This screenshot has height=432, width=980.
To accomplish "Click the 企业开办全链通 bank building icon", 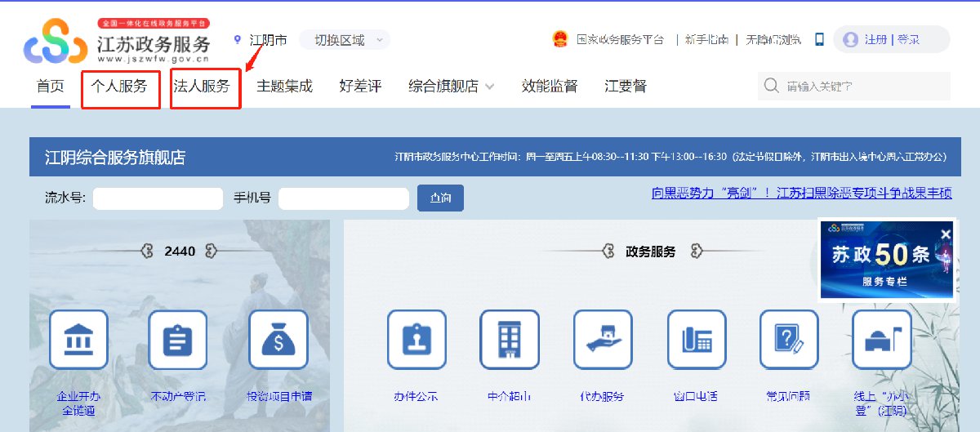I will (x=78, y=339).
